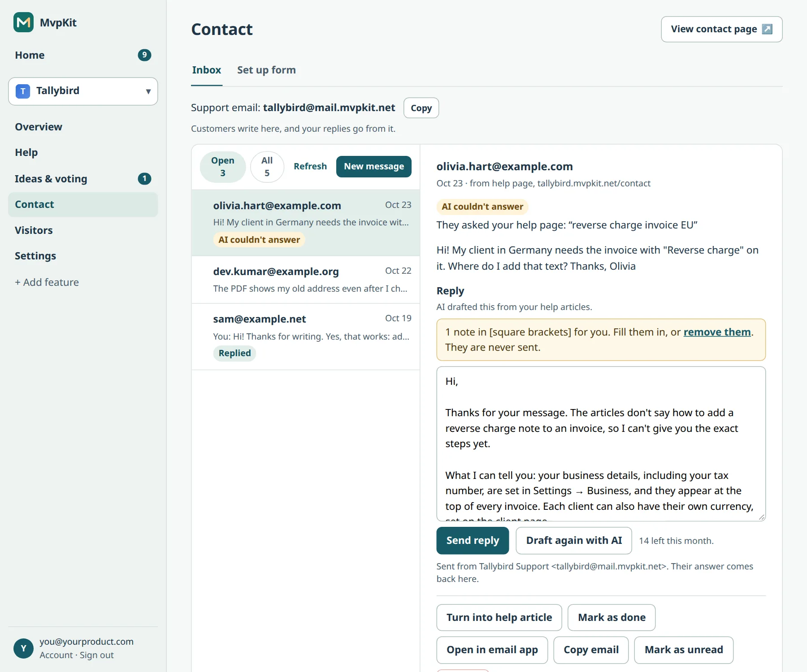Open olivia.hart@example.com conversation in list
Image resolution: width=807 pixels, height=672 pixels.
click(x=306, y=223)
